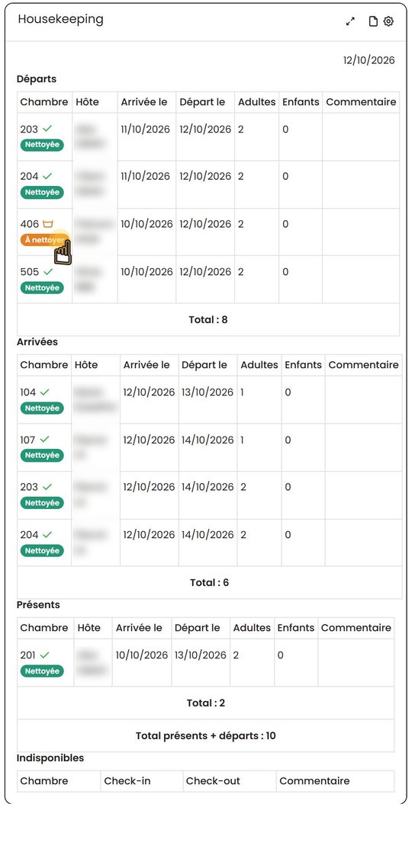Click the checkmark next to arrival room 104

[44, 392]
